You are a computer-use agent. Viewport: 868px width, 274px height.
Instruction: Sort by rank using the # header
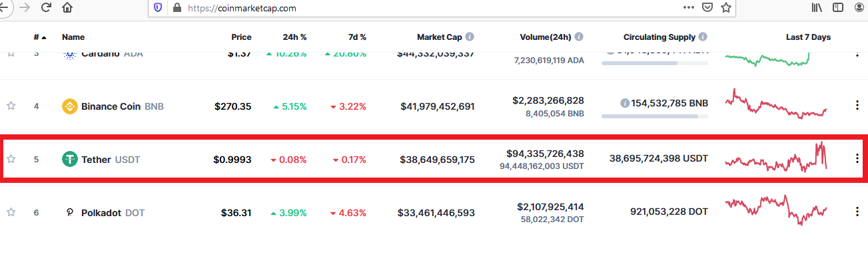tap(39, 37)
